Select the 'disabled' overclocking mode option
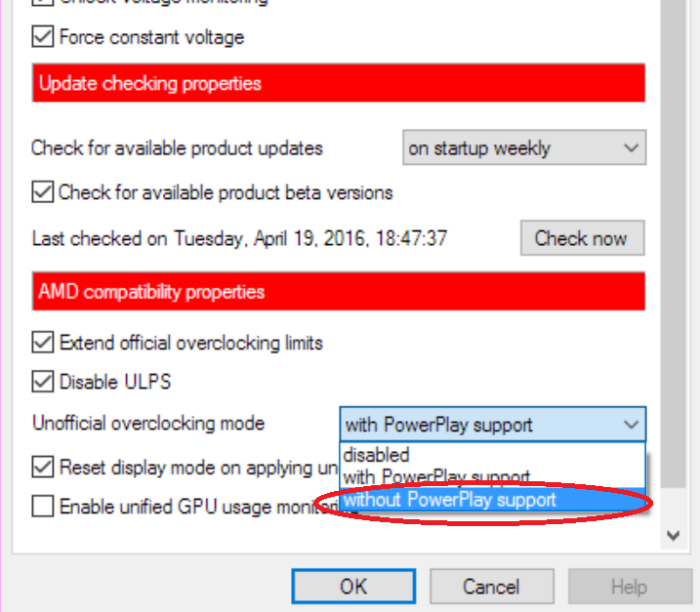The image size is (700, 612). pyautogui.click(x=377, y=455)
